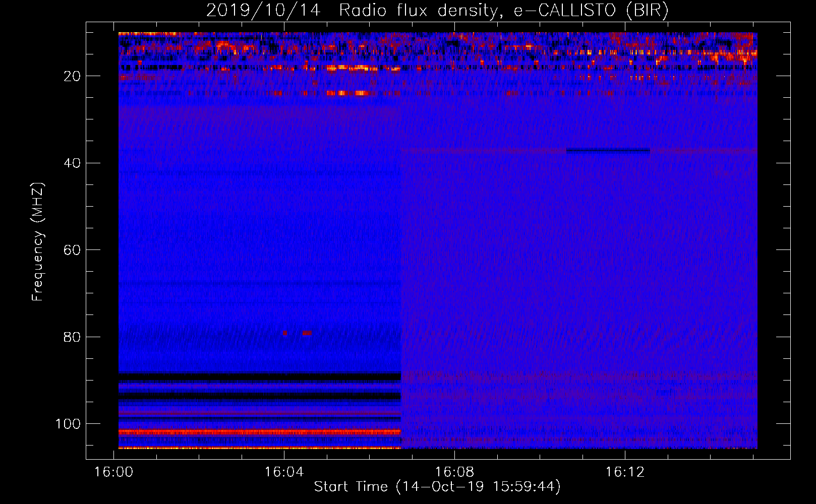The width and height of the screenshot is (816, 504).
Task: Click the '80' frequency tick label
Action: (72, 337)
